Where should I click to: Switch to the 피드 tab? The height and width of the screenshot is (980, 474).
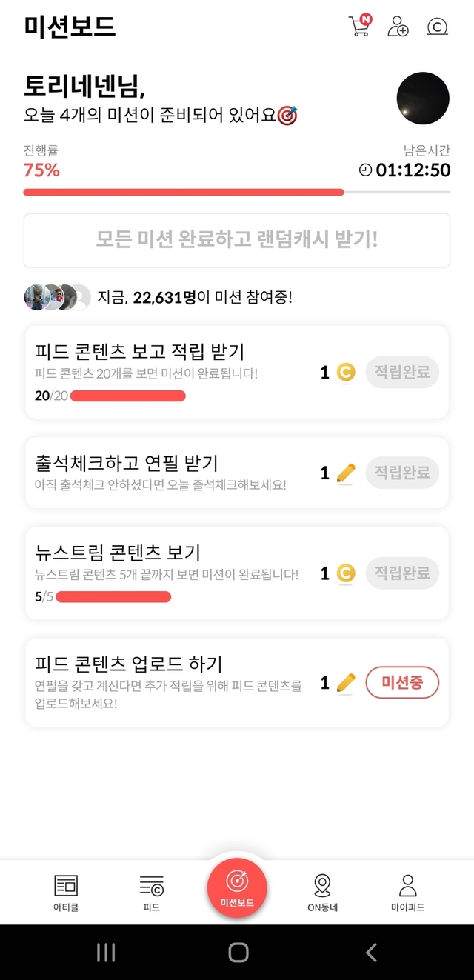(x=151, y=891)
